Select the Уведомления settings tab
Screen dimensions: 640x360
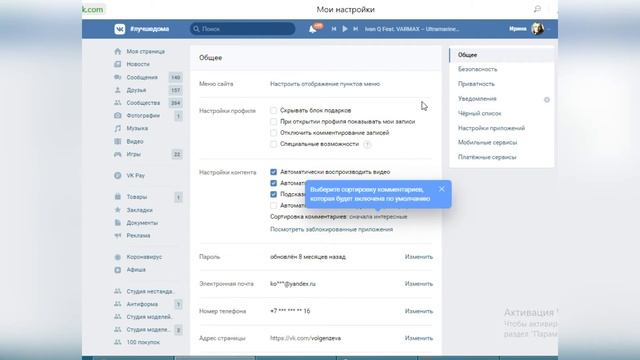[502, 99]
